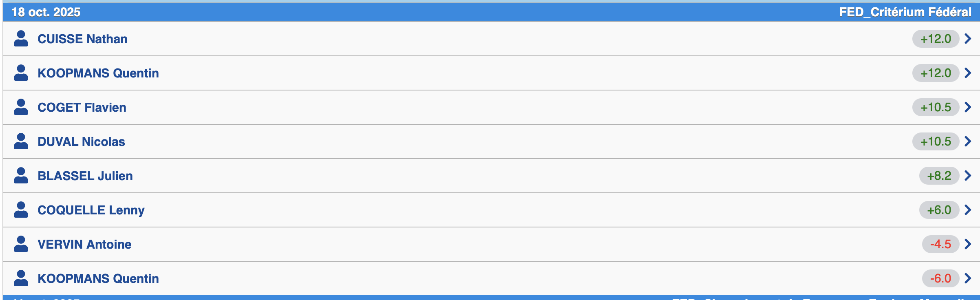
Task: Expand the chevron next to the +8.2 badge
Action: [968, 176]
